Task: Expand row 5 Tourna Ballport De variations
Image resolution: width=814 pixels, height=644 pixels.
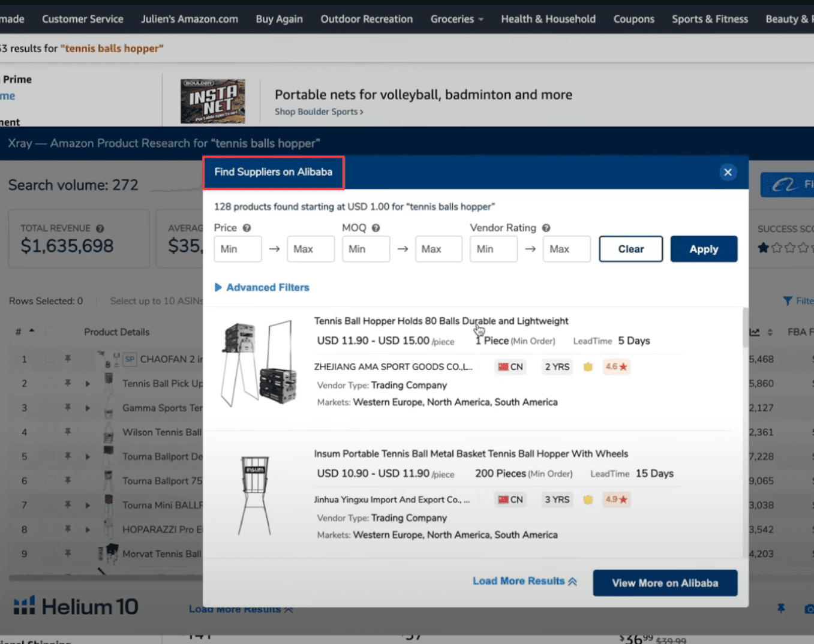Action: pos(88,457)
